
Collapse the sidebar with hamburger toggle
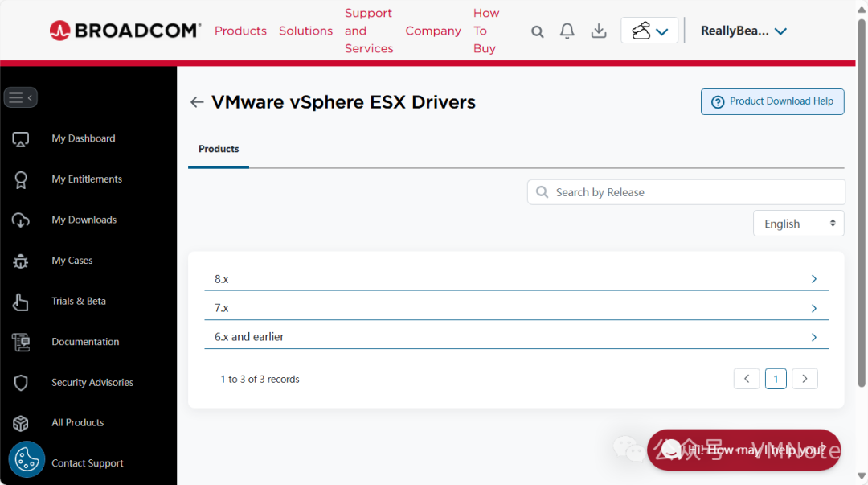pos(20,97)
